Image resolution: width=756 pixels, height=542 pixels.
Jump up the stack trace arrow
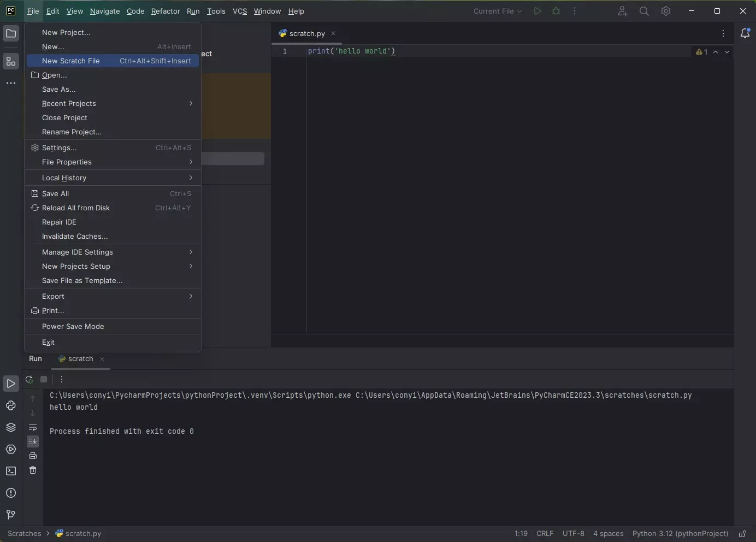(33, 399)
